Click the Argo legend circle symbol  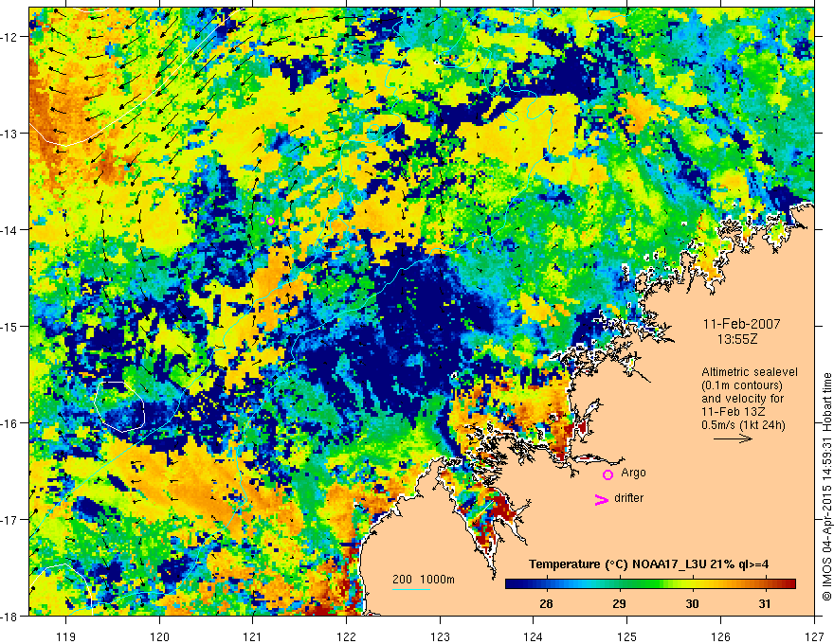607,475
